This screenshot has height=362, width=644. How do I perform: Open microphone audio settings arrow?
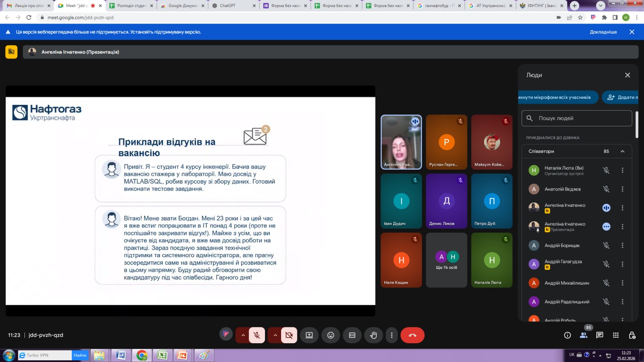(243, 335)
